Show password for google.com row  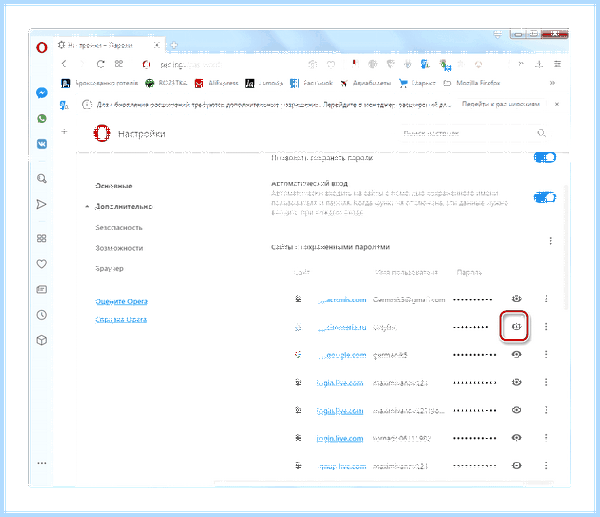pos(517,354)
